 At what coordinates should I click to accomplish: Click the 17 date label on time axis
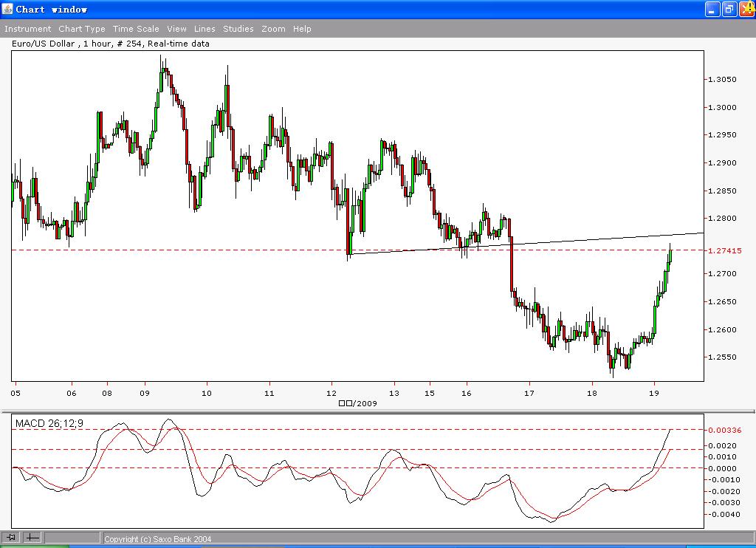(529, 393)
